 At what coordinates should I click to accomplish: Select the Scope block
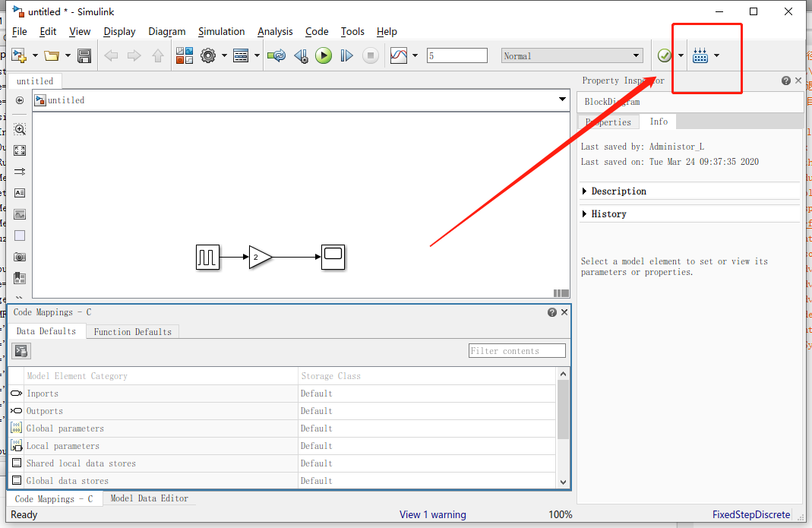click(x=333, y=257)
